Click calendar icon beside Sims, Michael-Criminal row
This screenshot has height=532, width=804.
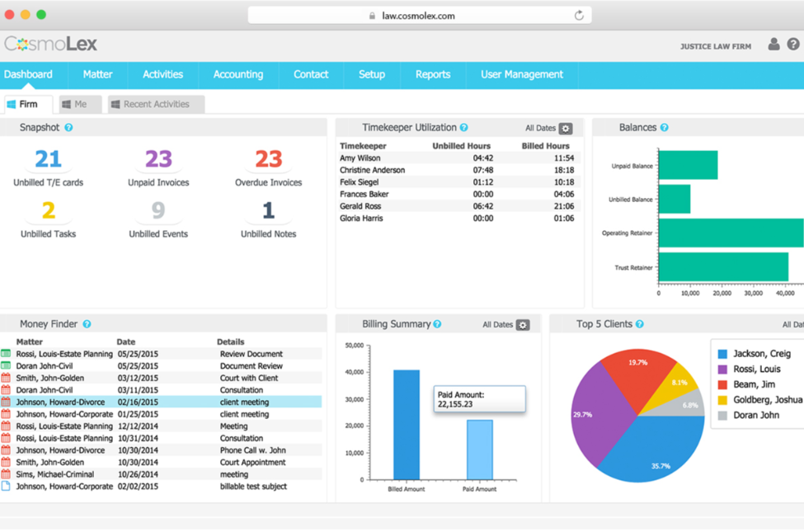(x=6, y=474)
